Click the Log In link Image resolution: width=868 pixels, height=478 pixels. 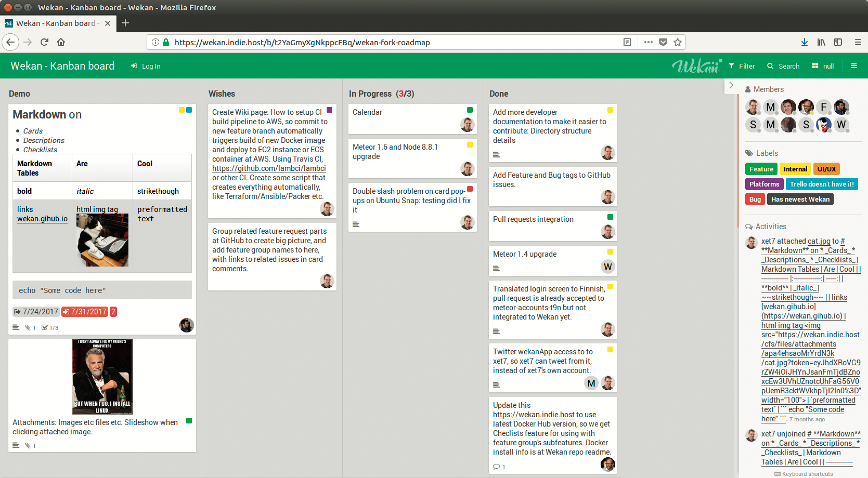151,66
